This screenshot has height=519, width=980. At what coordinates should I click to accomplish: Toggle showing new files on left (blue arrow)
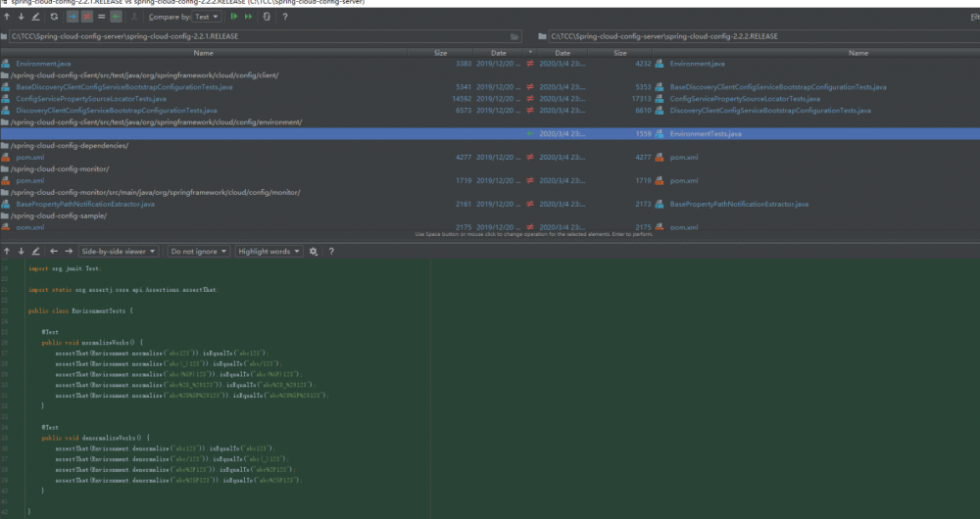(73, 17)
